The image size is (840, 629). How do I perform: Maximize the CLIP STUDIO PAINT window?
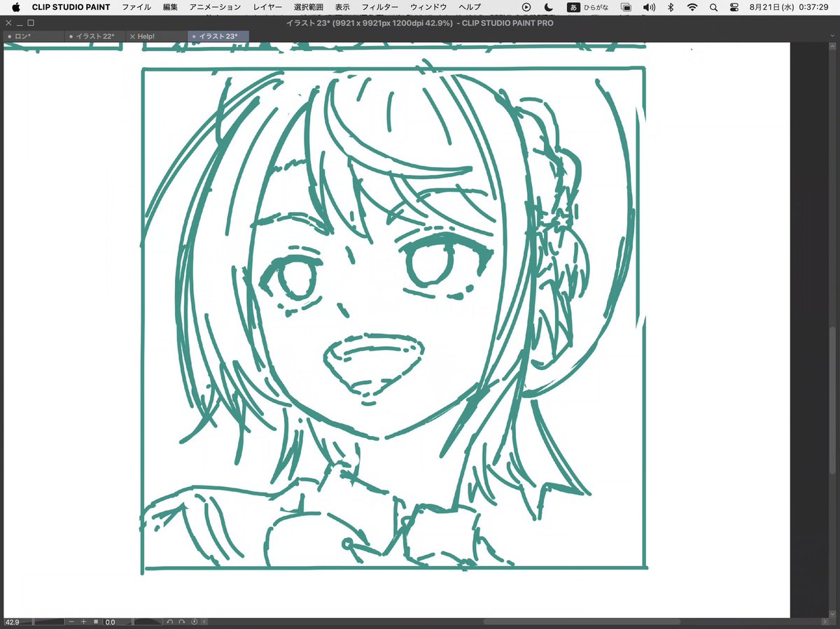coord(31,22)
